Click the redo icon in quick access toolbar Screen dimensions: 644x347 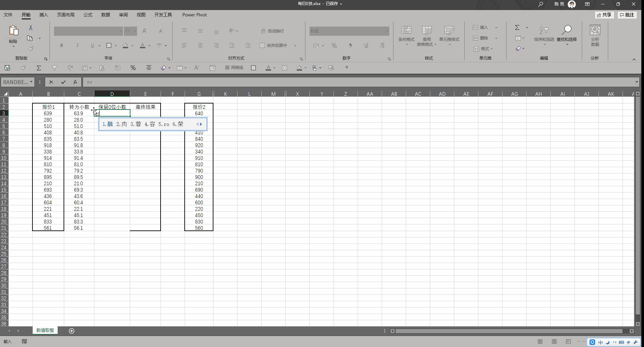(x=70, y=68)
